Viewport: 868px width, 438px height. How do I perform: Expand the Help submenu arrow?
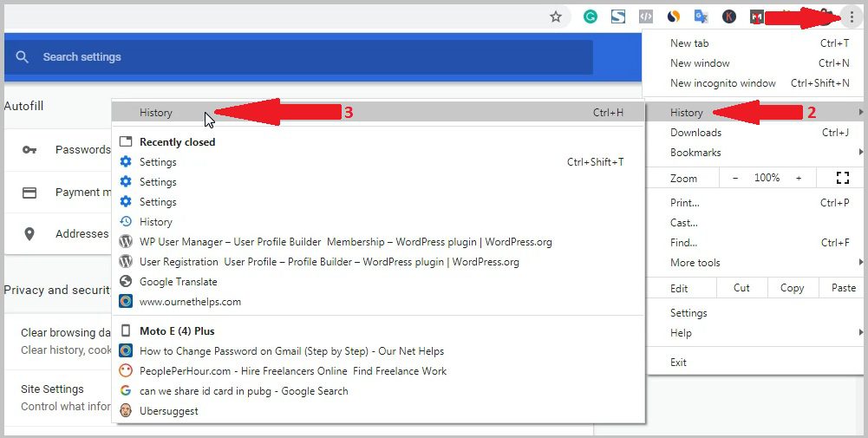click(x=861, y=332)
